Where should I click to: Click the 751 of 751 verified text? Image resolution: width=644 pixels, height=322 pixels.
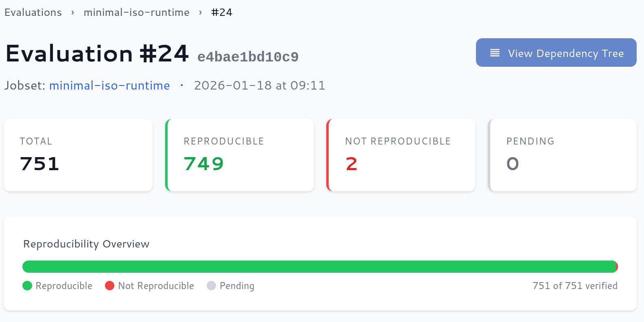coord(575,286)
